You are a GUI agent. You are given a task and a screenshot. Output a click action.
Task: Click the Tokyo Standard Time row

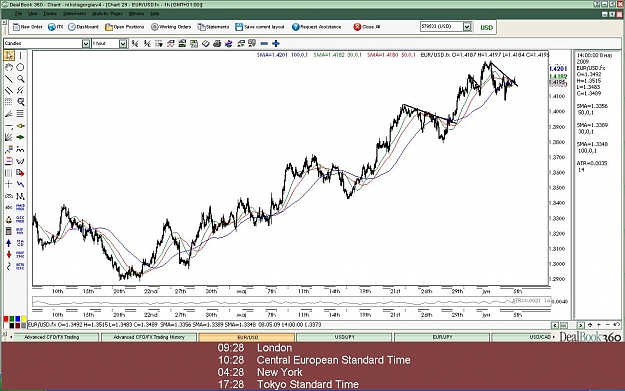point(288,385)
